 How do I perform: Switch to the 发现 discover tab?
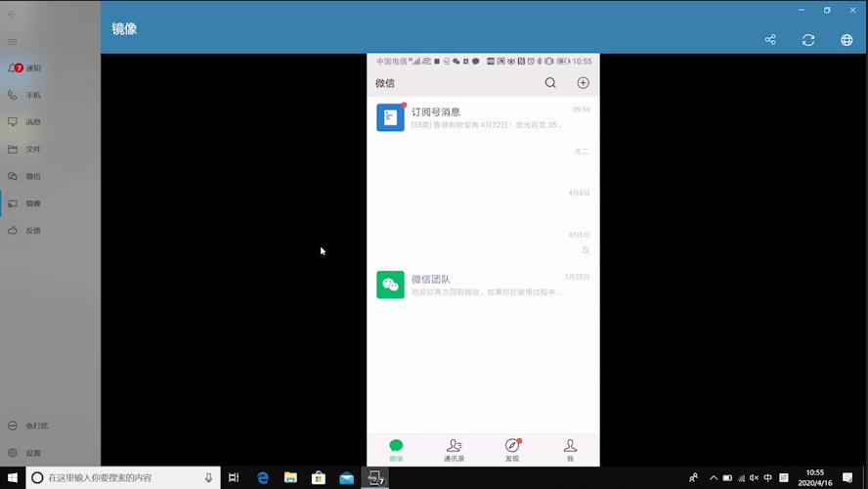[512, 450]
